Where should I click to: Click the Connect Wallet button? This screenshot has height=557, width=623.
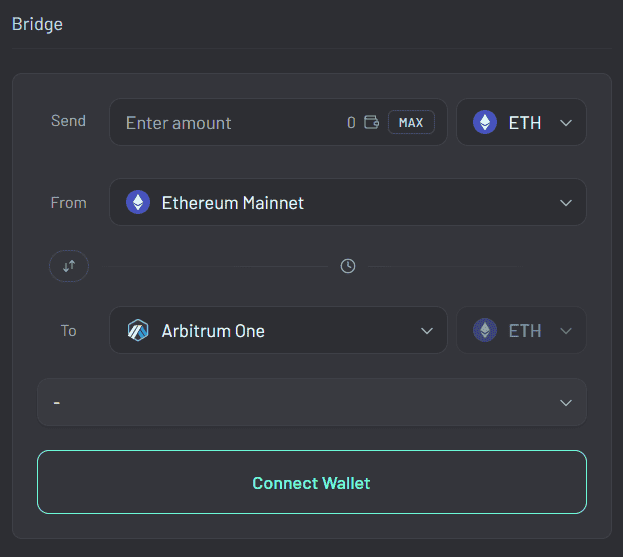(x=312, y=482)
